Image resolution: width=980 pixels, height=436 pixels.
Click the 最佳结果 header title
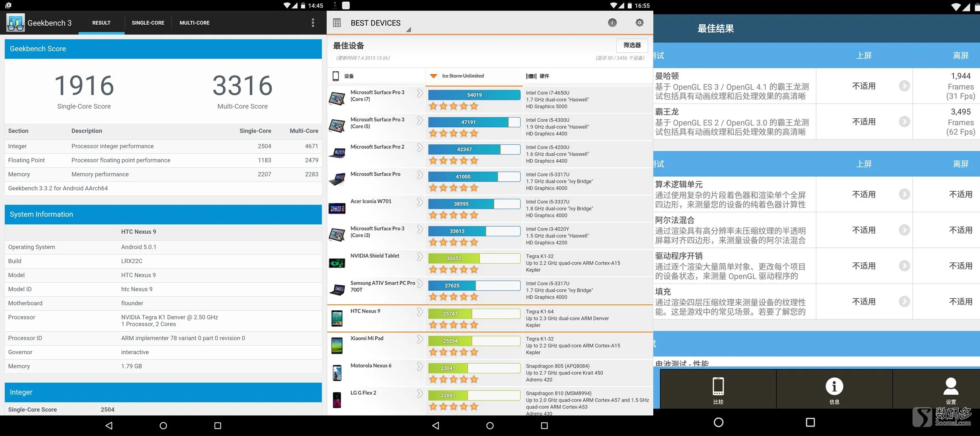(716, 29)
